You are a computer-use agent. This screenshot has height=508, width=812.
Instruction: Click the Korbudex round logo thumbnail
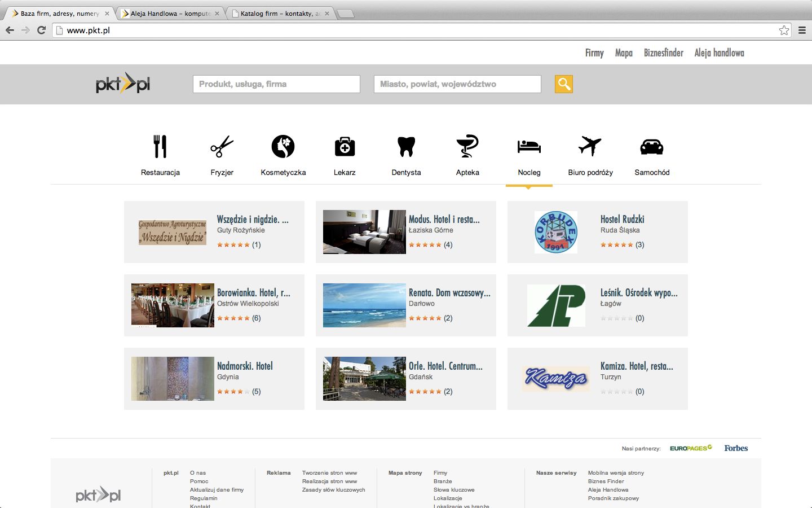point(556,232)
